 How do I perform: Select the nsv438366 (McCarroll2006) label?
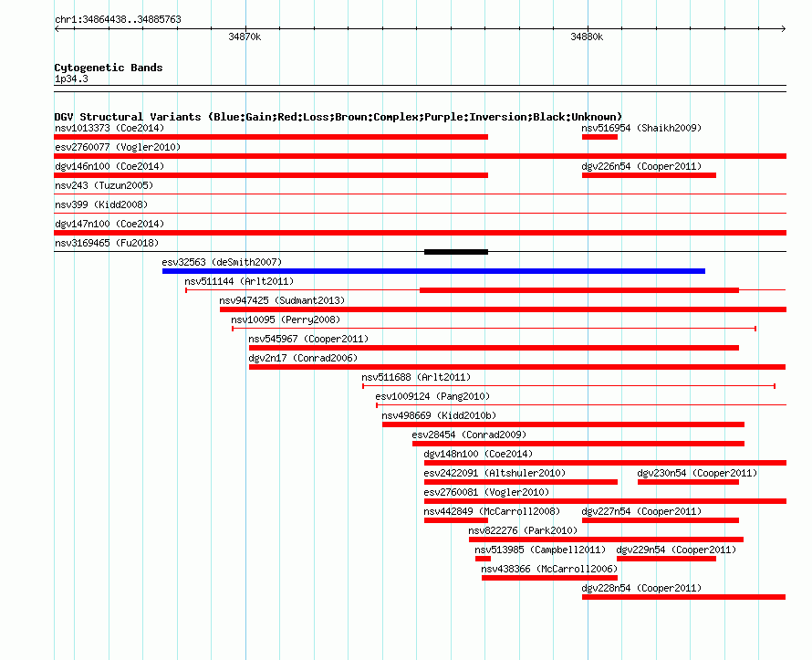549,569
